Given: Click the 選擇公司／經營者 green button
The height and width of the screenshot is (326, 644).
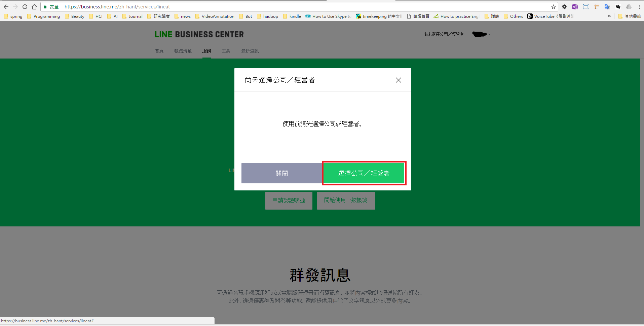Looking at the screenshot, I should click(x=364, y=173).
